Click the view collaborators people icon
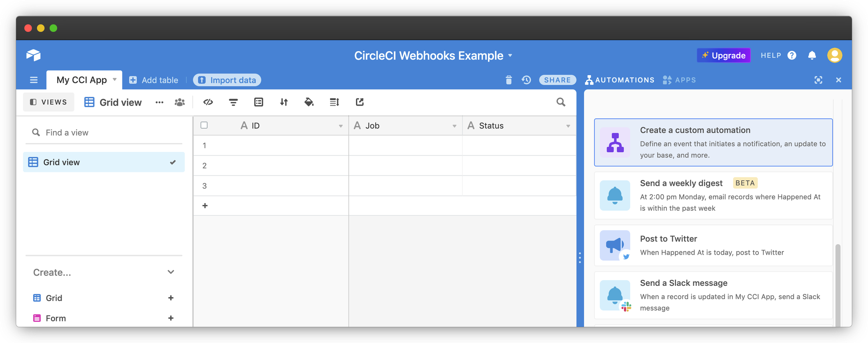 [x=180, y=102]
